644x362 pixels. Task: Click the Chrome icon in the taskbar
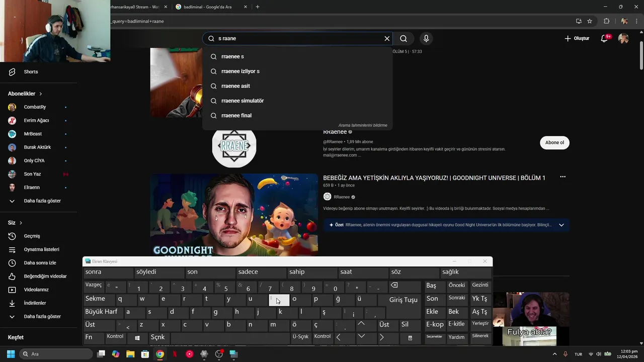159,354
